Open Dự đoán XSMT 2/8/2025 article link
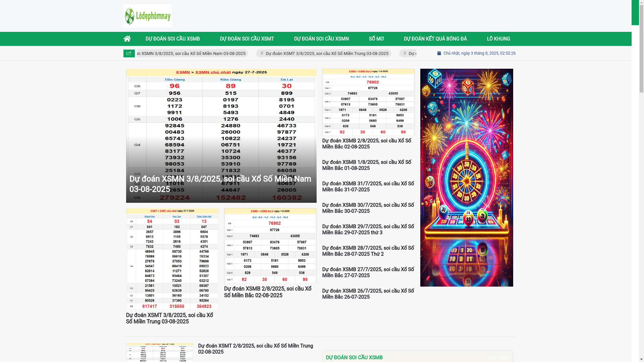Image resolution: width=644 pixels, height=362 pixels. point(255,349)
